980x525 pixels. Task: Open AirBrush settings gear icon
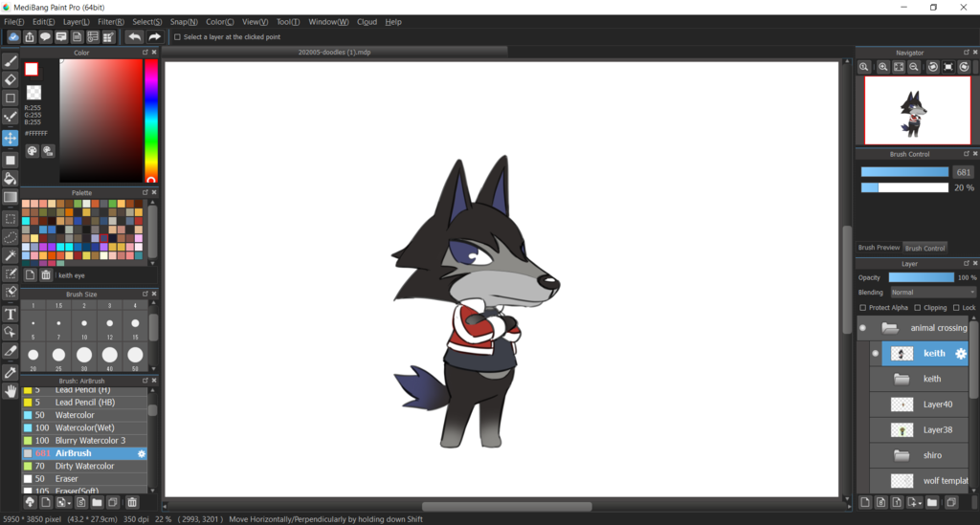(x=142, y=454)
